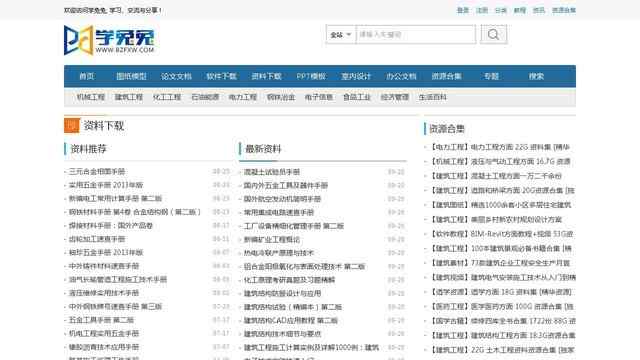The width and height of the screenshot is (640, 360).
Task: Click the 资讯 link in top bar
Action: [x=539, y=10]
